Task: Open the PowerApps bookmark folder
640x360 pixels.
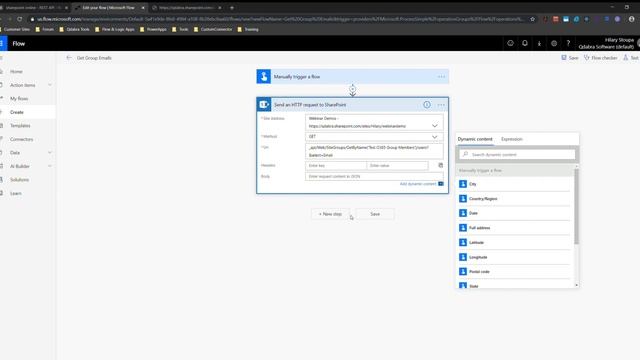Action: tap(153, 29)
